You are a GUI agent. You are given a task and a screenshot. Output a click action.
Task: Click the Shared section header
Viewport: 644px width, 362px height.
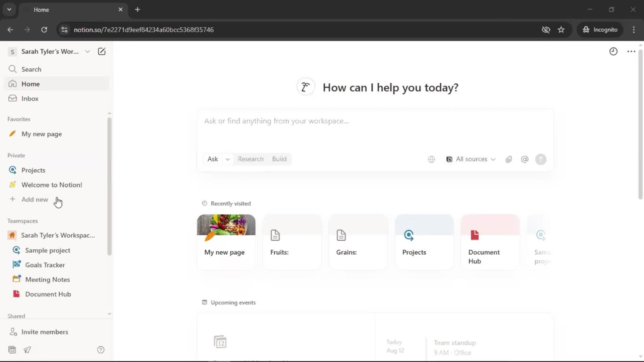(16, 316)
